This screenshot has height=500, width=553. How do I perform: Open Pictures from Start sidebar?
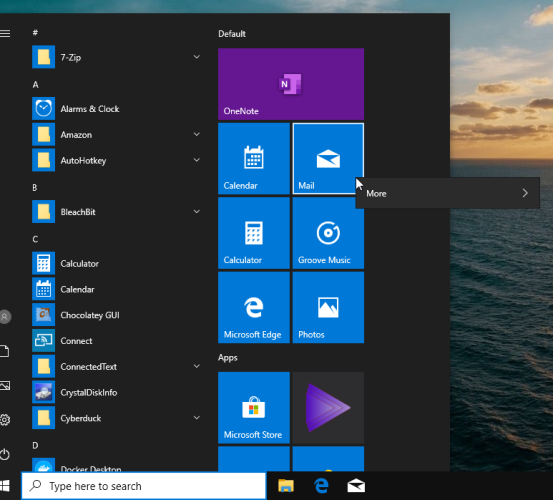tap(5, 385)
